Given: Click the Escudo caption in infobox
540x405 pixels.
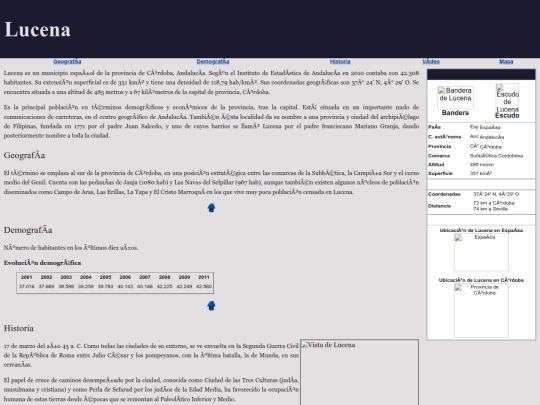Looking at the screenshot, I should [x=507, y=115].
